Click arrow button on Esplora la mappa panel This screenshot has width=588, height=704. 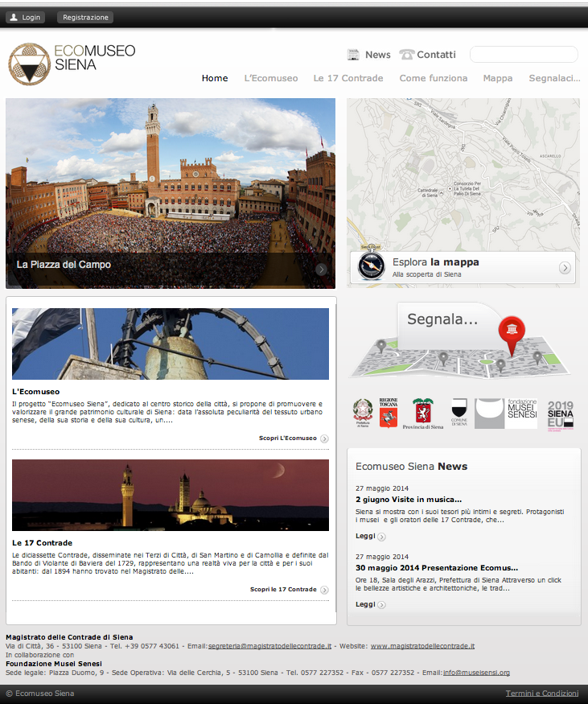coord(565,268)
